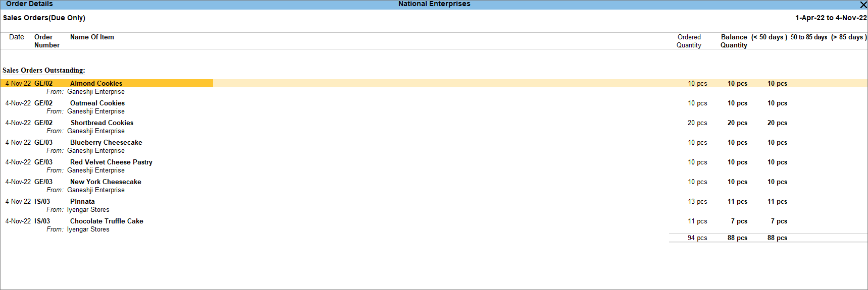Select the Almond Cookies order row

pos(434,83)
